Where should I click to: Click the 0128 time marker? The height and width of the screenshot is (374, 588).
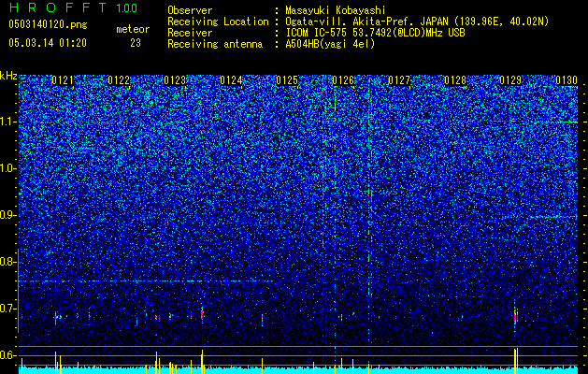click(x=455, y=80)
